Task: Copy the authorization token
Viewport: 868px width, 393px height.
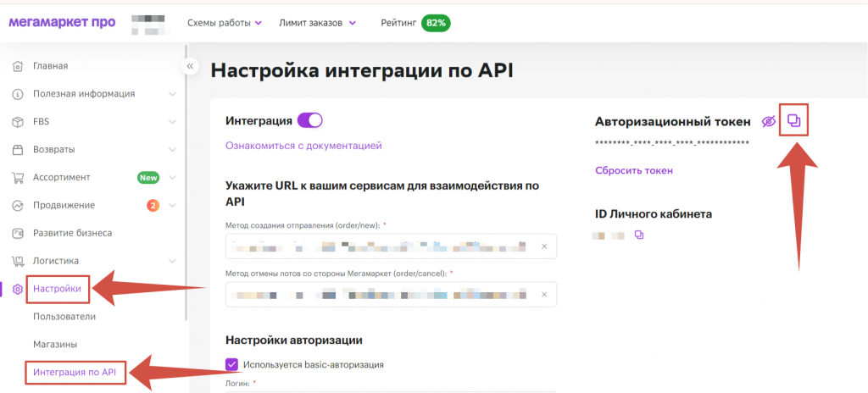Action: (x=793, y=121)
